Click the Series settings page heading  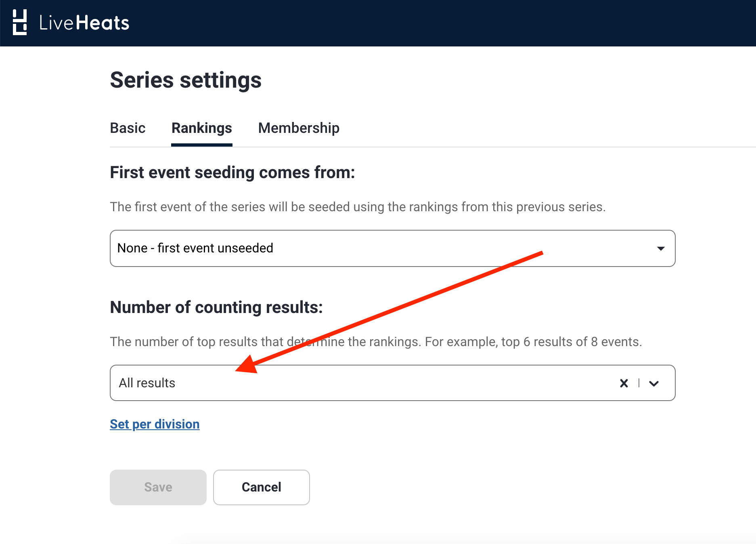tap(186, 80)
